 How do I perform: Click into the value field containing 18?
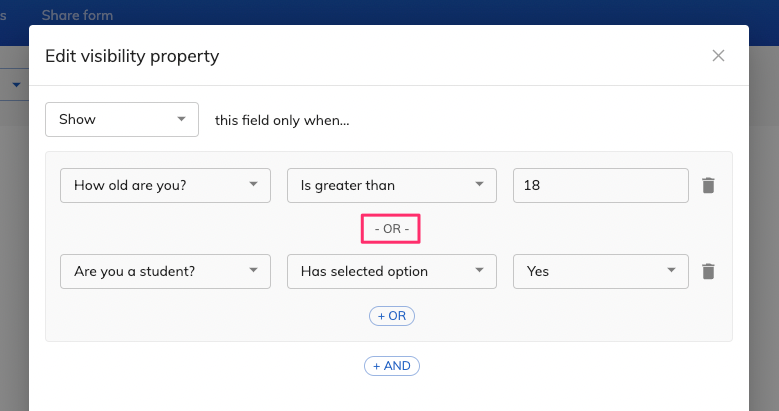(x=601, y=185)
